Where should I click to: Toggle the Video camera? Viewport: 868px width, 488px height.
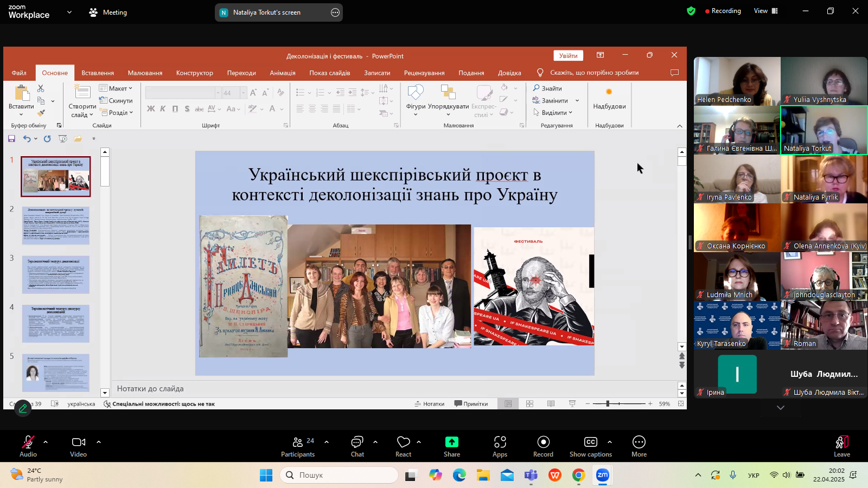(x=78, y=442)
